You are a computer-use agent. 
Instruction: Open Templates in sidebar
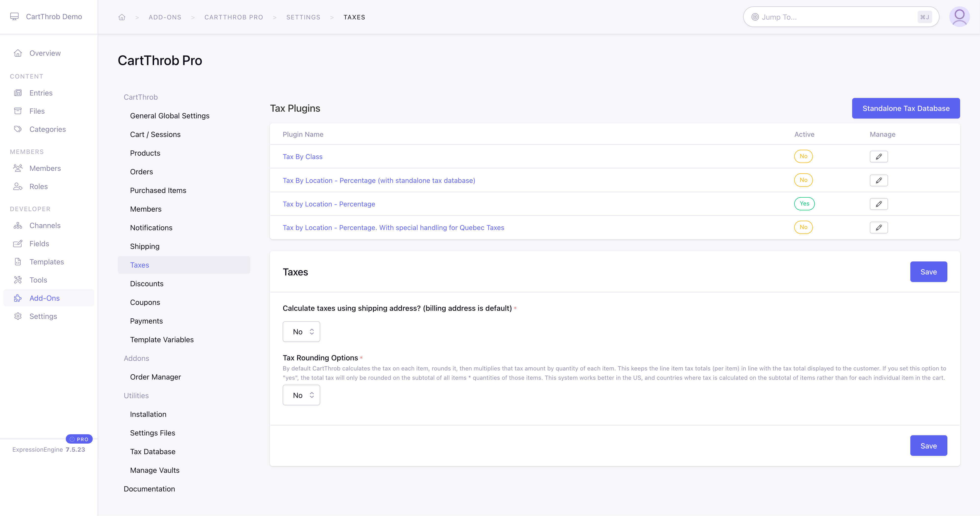(x=46, y=262)
